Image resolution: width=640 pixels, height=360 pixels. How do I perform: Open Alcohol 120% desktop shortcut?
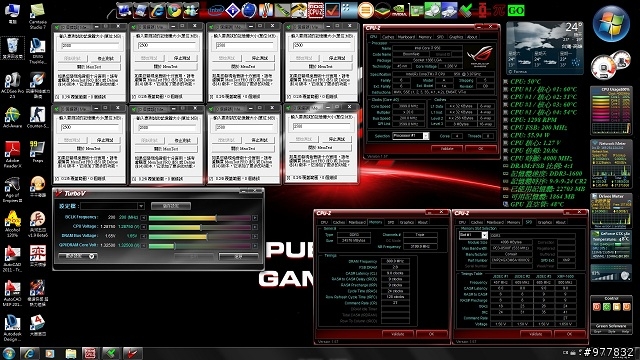(x=12, y=224)
